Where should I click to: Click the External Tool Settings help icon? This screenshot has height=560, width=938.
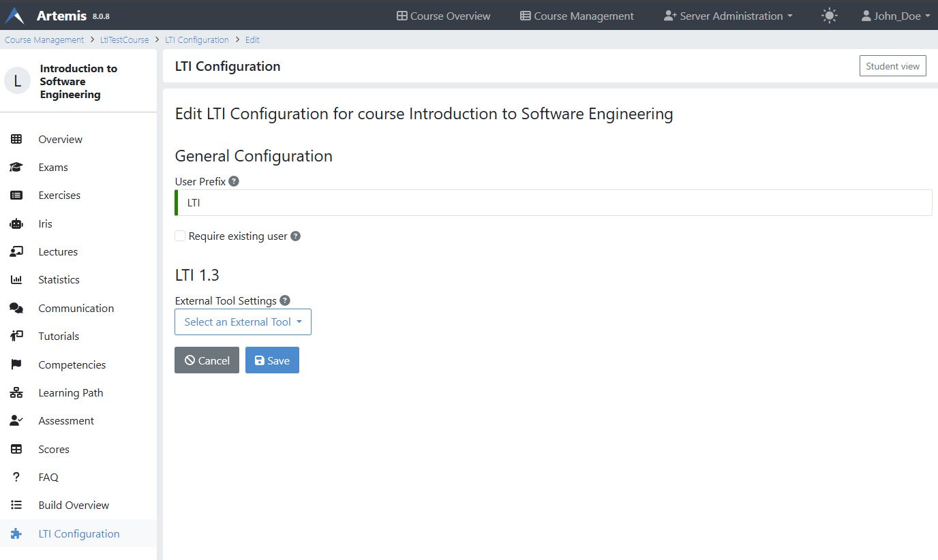point(284,300)
